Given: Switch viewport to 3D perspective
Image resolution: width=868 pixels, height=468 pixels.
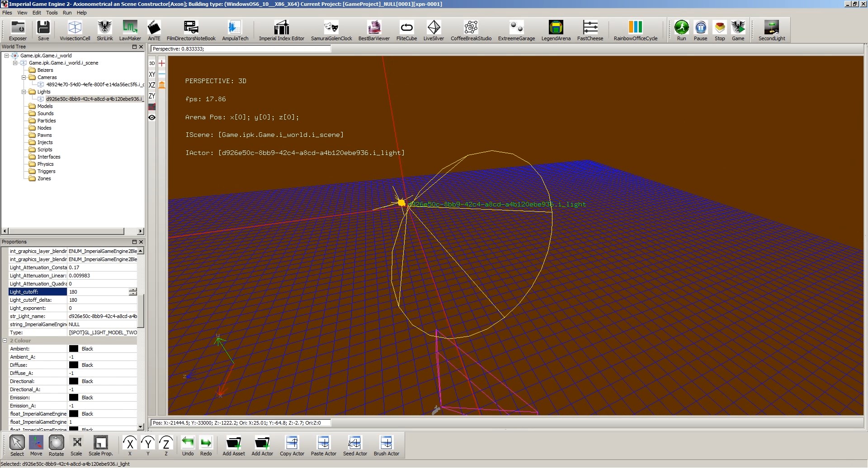Looking at the screenshot, I should [152, 63].
